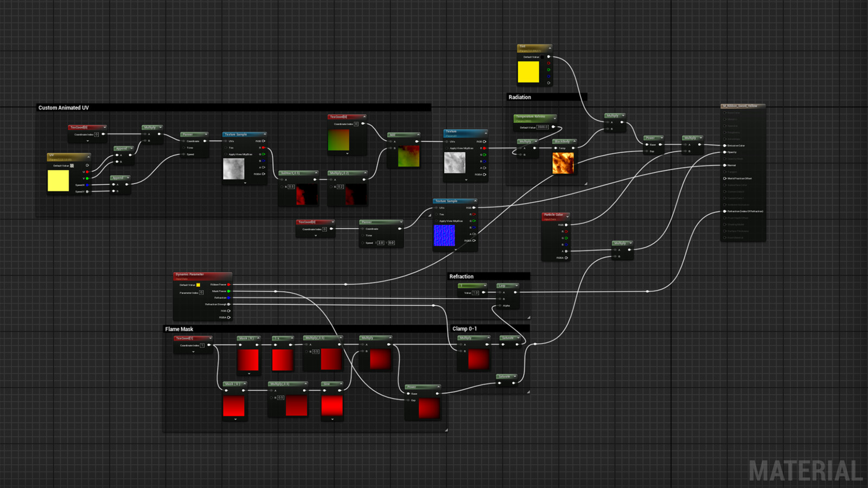
Task: Collapse the Subtract(,0.5) node chevron
Action: coord(316,173)
